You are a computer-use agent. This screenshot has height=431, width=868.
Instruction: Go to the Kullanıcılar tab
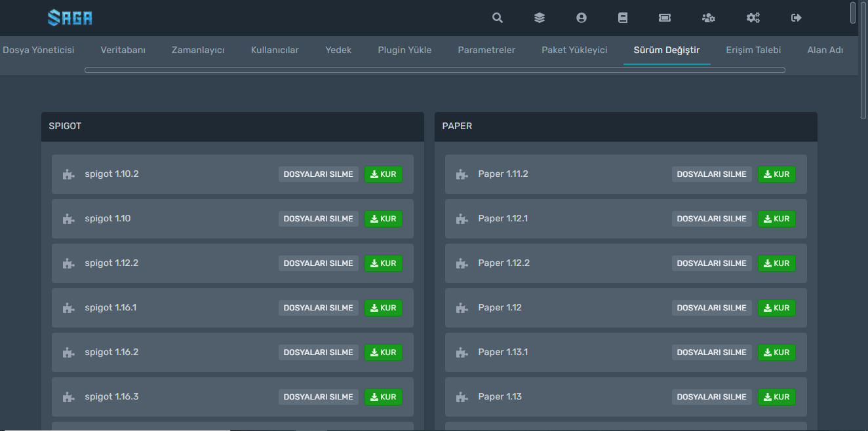point(275,50)
